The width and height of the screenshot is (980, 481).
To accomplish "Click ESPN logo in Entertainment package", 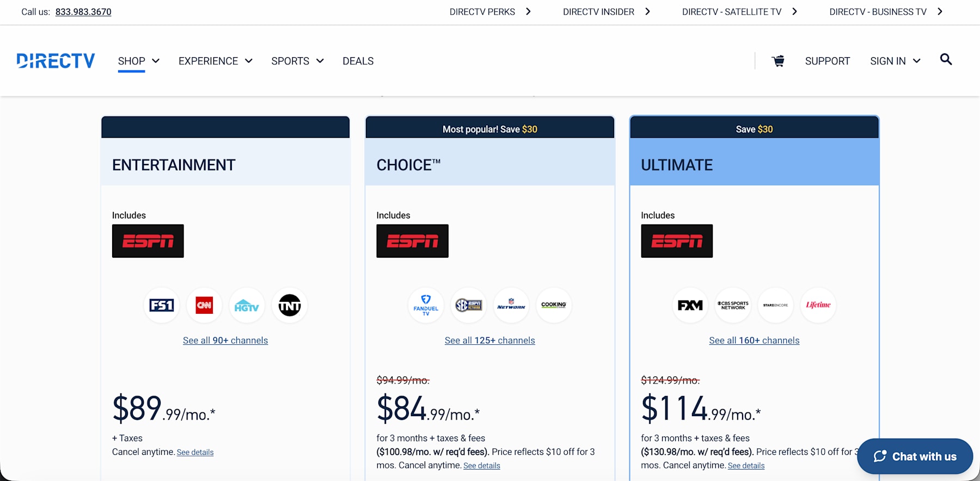I will (x=148, y=241).
